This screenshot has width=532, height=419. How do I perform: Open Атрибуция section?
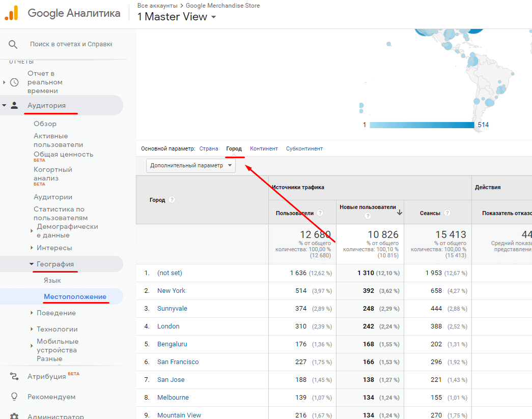click(x=47, y=376)
